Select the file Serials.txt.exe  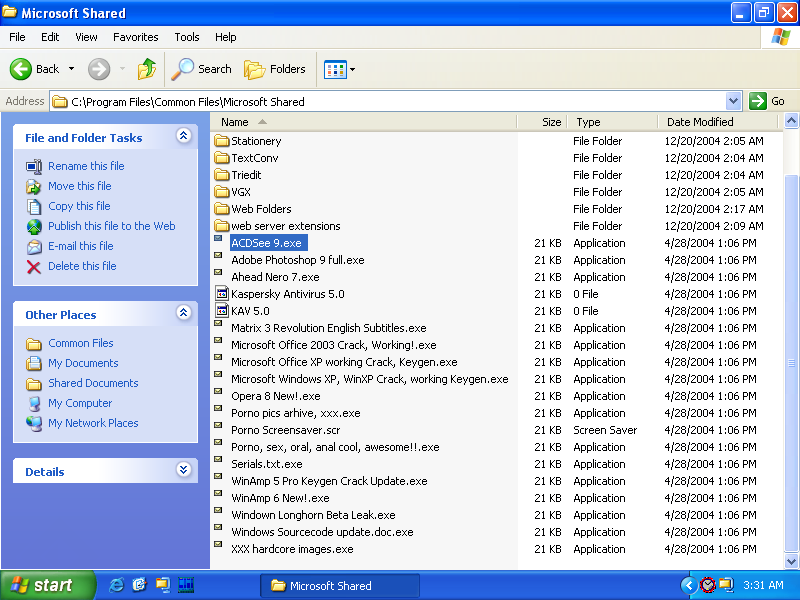267,464
